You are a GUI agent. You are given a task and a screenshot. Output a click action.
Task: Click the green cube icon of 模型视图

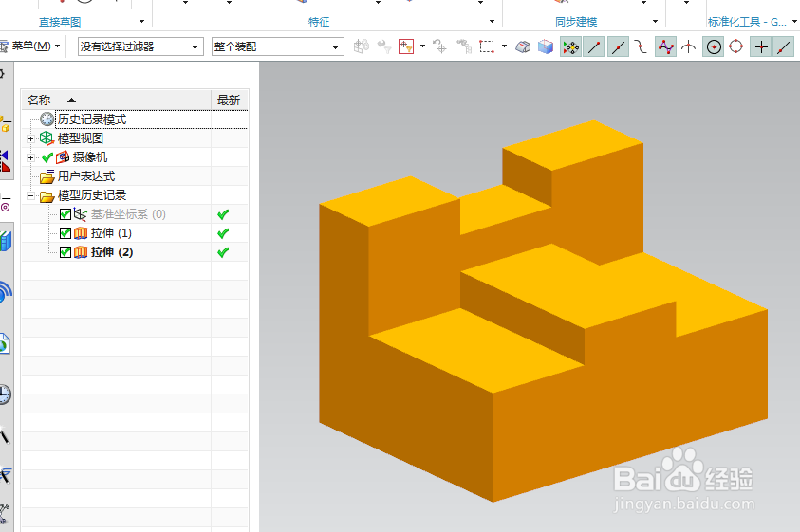click(47, 138)
